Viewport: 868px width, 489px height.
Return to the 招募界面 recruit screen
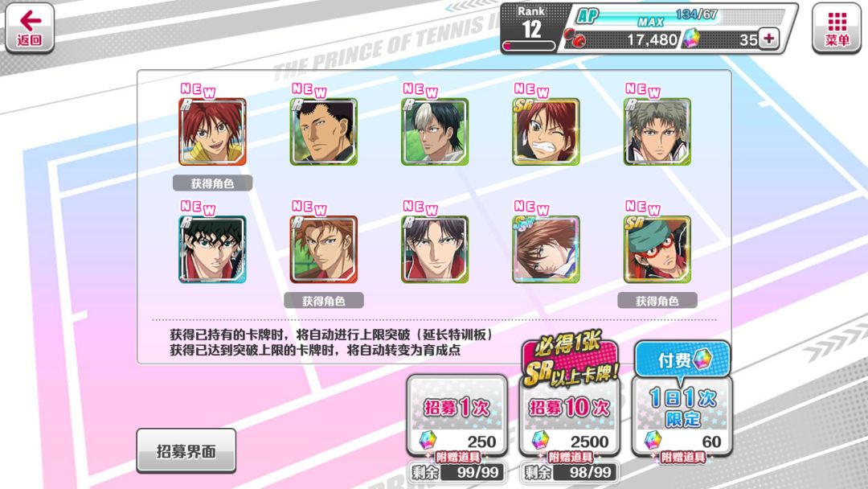coord(186,450)
